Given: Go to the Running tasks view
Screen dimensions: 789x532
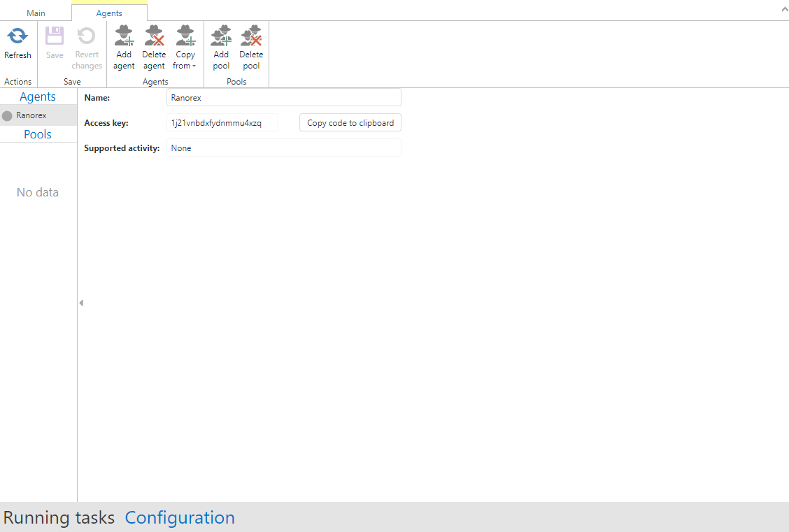Looking at the screenshot, I should (x=59, y=518).
